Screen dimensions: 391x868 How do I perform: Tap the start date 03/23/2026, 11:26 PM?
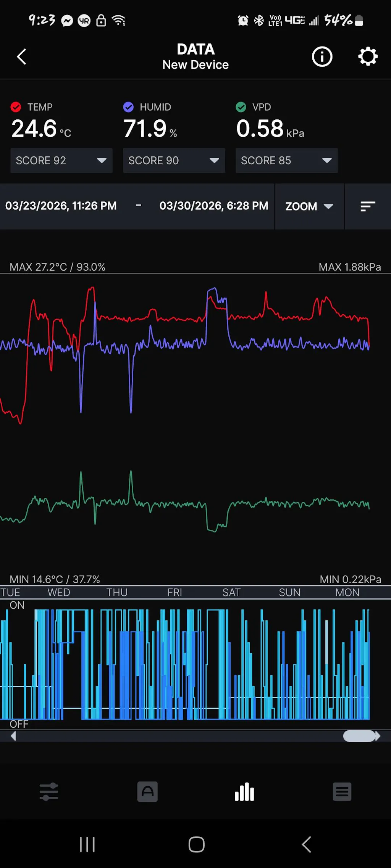[x=61, y=206]
